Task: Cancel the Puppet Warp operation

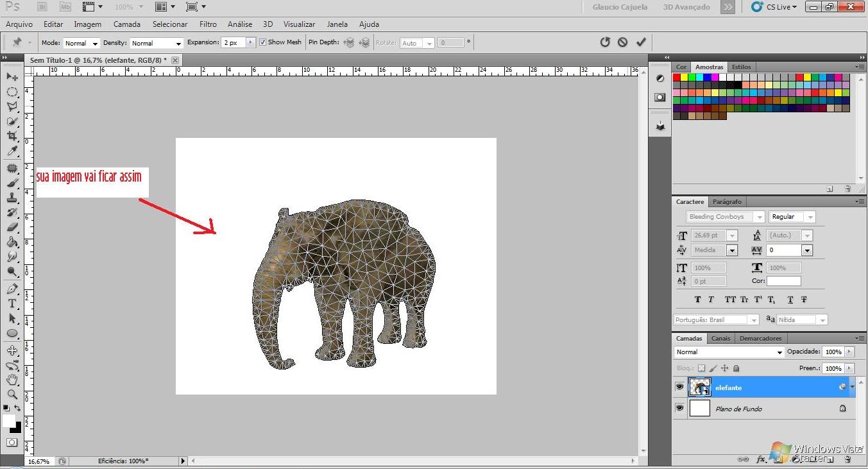Action: [622, 42]
